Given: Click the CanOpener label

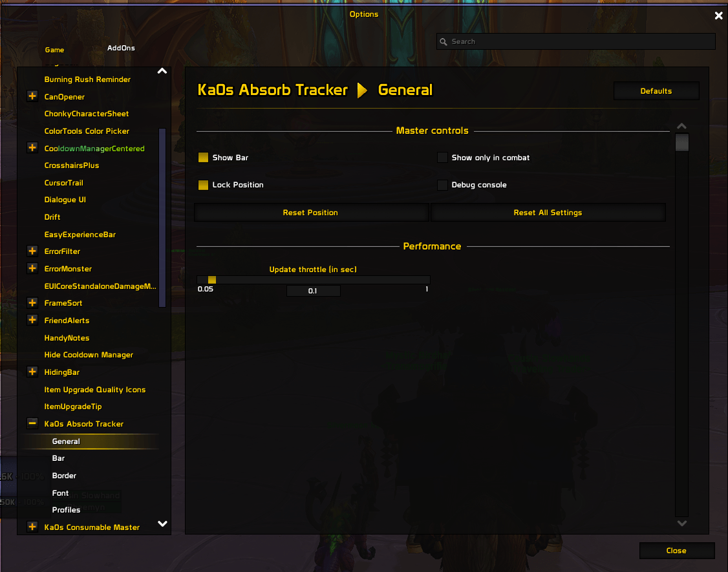Looking at the screenshot, I should pos(65,96).
